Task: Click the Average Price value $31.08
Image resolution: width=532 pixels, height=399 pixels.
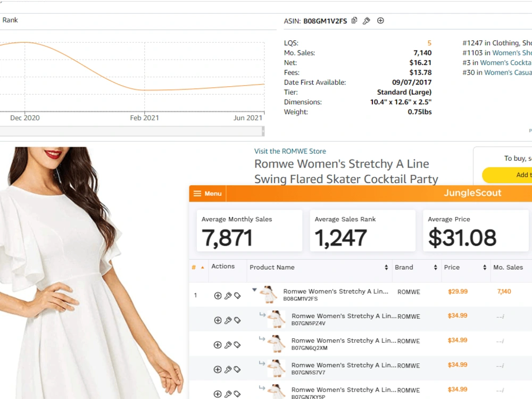Action: click(462, 238)
